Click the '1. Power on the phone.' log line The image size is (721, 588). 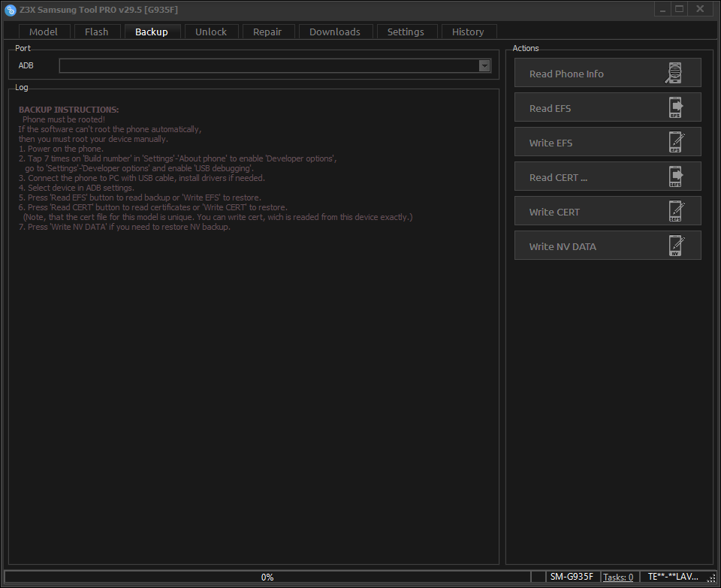point(61,149)
